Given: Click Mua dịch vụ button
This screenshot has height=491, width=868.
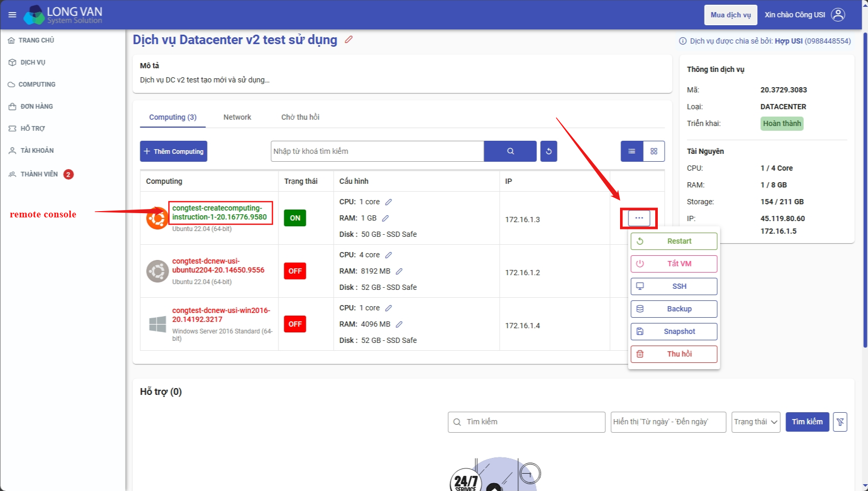Looking at the screenshot, I should click(730, 15).
